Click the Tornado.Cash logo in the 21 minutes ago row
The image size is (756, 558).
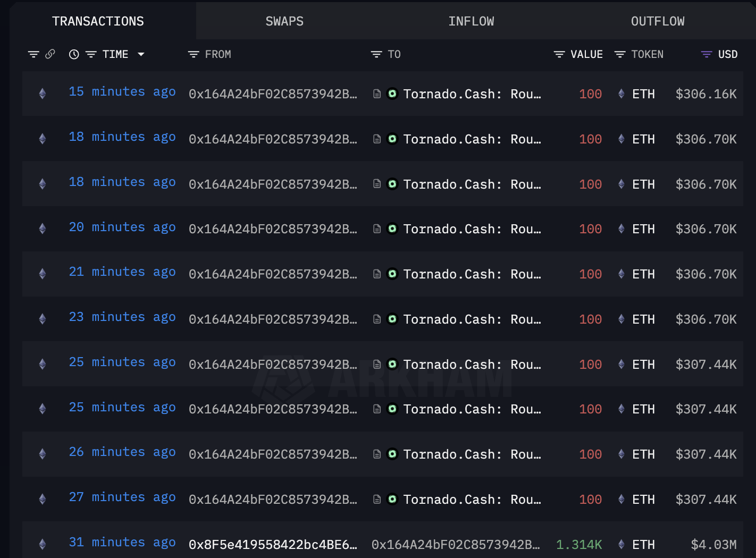point(392,274)
